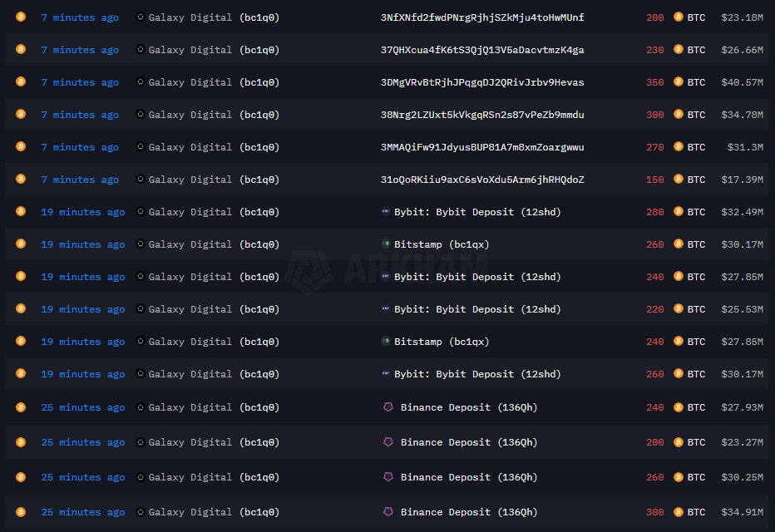Open address 37QHXcua4fK6tS3QjQ13V5aDacvtmzK4ga

coord(482,50)
